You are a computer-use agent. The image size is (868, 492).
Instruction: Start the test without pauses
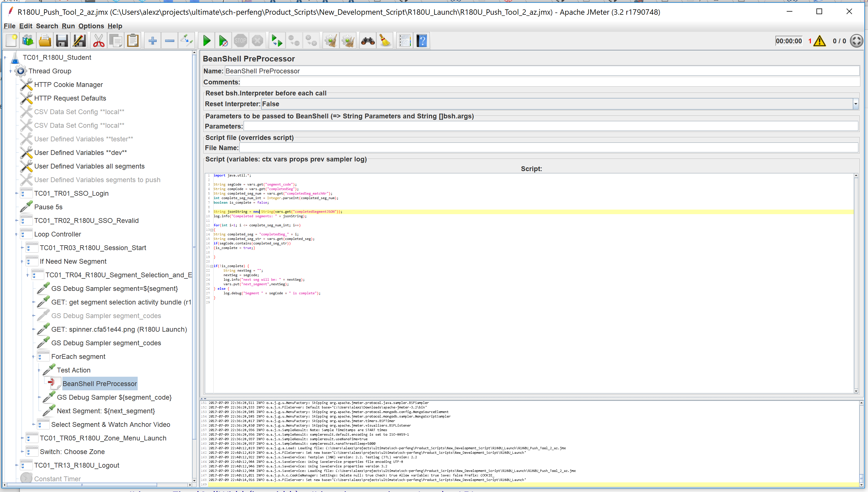pyautogui.click(x=223, y=40)
